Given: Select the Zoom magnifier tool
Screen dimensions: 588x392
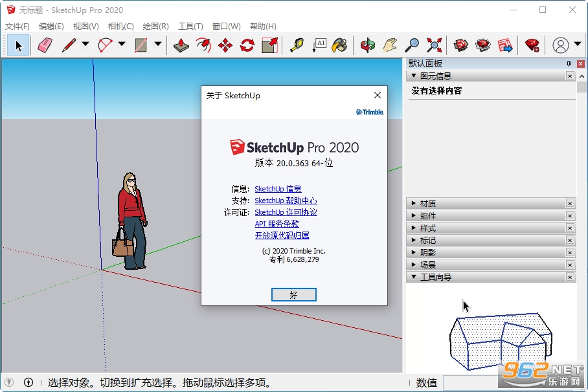Looking at the screenshot, I should click(412, 45).
